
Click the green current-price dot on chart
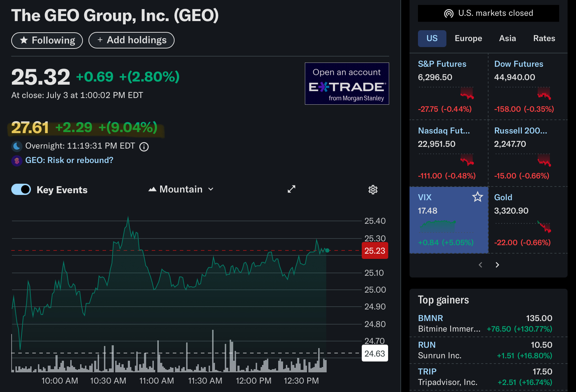[x=327, y=250]
